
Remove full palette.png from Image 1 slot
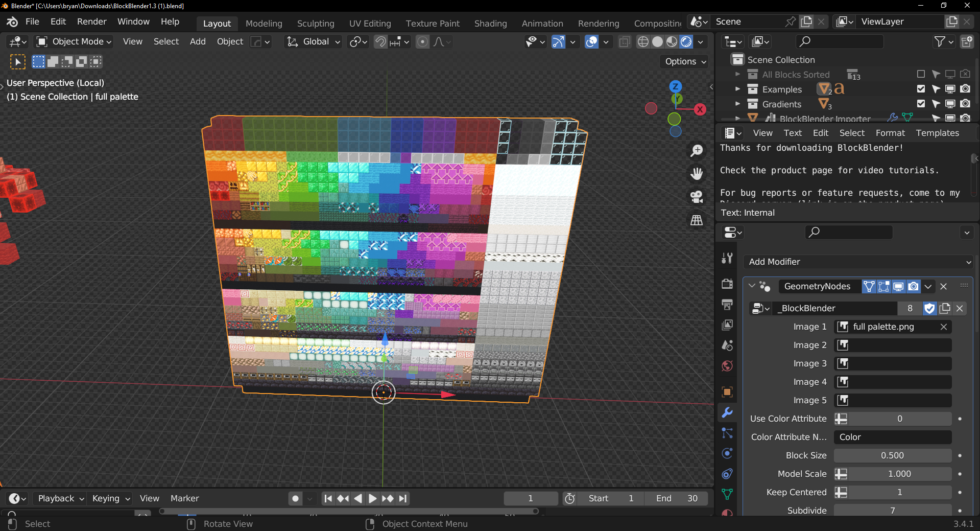click(943, 327)
